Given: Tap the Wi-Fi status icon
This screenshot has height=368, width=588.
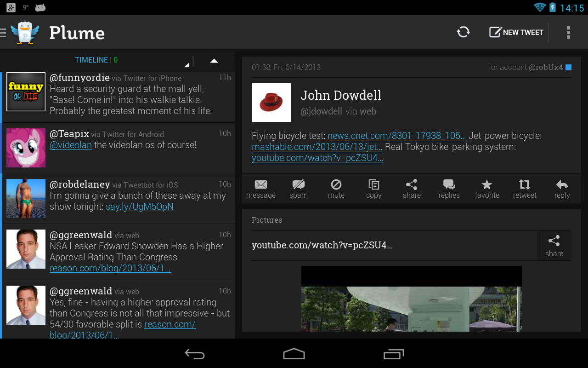Looking at the screenshot, I should pyautogui.click(x=539, y=7).
